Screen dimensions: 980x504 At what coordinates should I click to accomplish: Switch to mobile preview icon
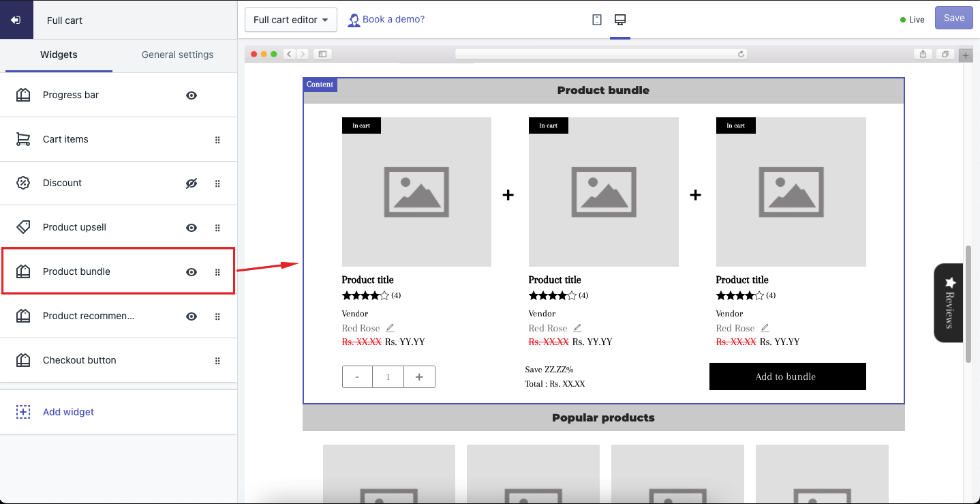coord(597,20)
